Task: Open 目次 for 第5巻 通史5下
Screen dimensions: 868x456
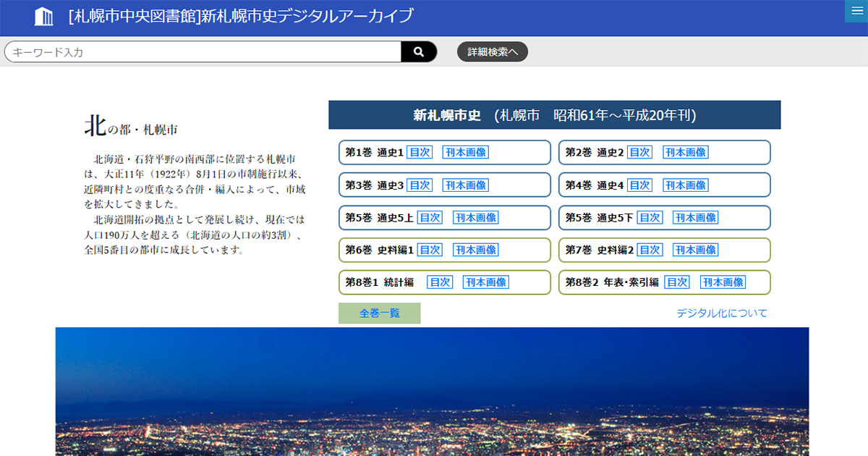Action: pos(650,218)
